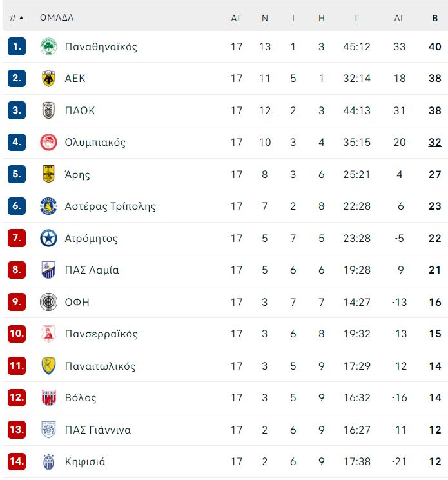Click the Κηφισιά club crest
Image resolution: width=448 pixels, height=480 pixels.
tap(48, 462)
